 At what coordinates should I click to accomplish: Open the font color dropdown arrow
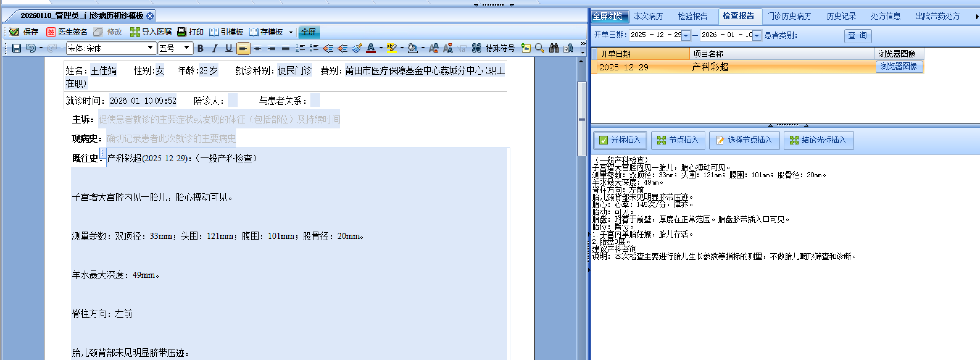coord(381,48)
